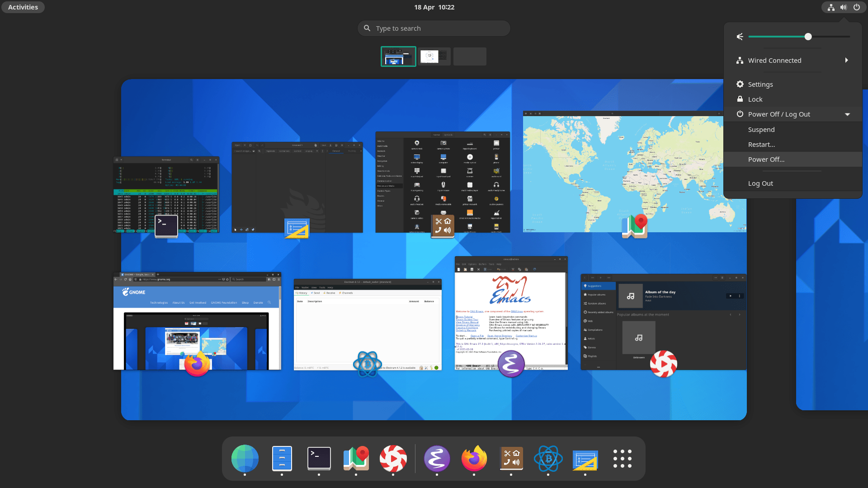Click the Activities button
Viewport: 868px width, 488px height.
23,7
